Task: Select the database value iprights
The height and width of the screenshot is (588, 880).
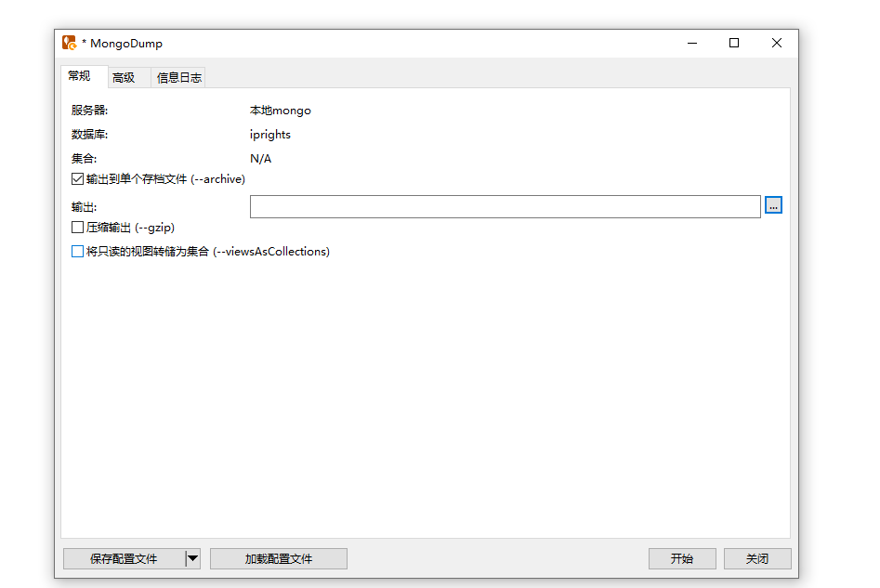Action: (x=270, y=135)
